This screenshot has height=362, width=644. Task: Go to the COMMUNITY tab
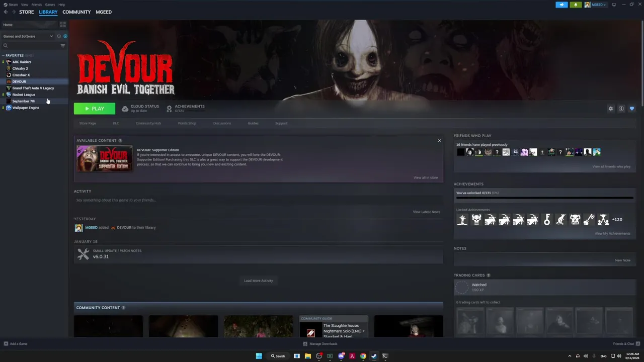(76, 12)
